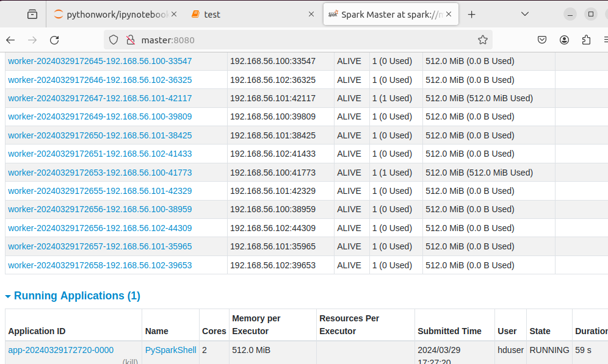
Task: Open application app-20240329172720-0000
Action: coord(61,350)
